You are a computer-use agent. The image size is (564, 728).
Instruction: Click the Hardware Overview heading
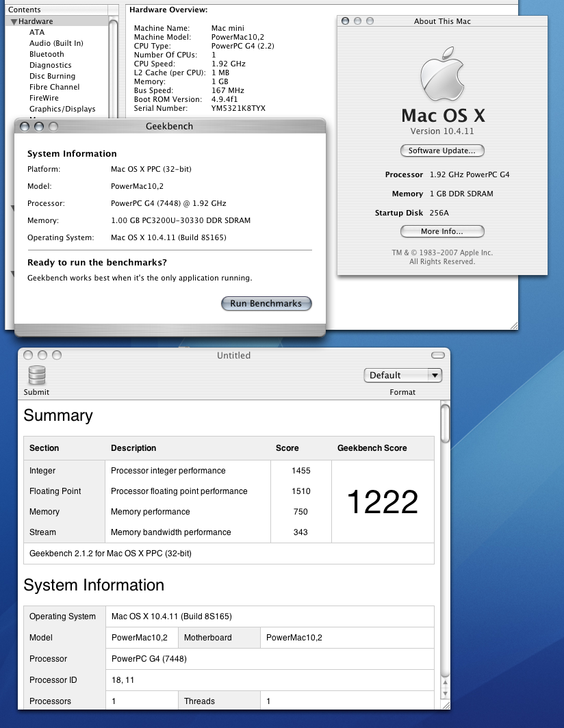coord(168,10)
